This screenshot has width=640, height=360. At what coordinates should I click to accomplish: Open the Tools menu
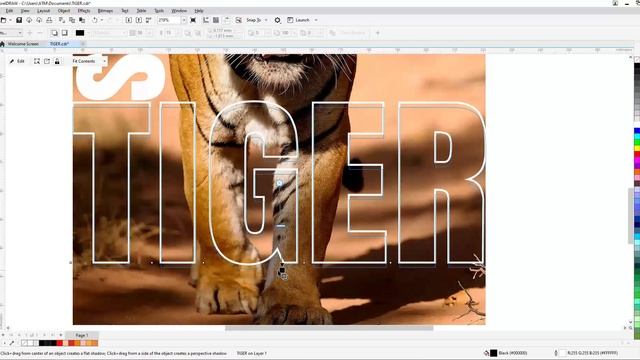[x=159, y=11]
